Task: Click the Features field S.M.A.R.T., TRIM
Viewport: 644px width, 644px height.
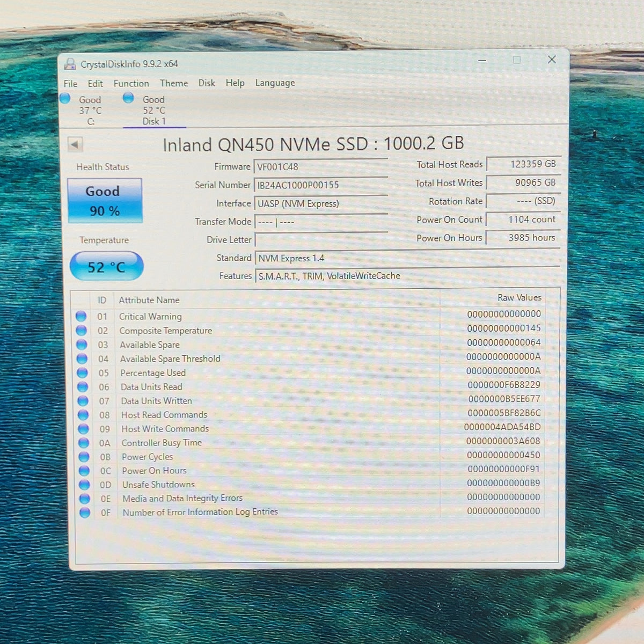Action: [x=407, y=276]
